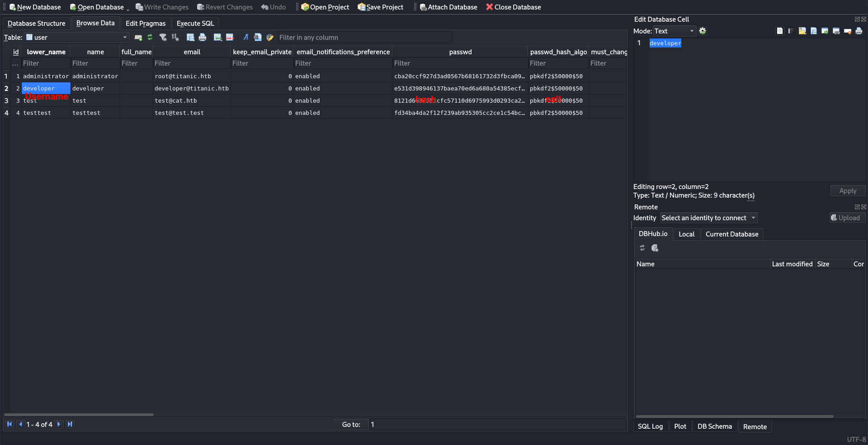The width and height of the screenshot is (868, 445).
Task: Set the cell to NULL via the red minus icon
Action: tap(848, 31)
